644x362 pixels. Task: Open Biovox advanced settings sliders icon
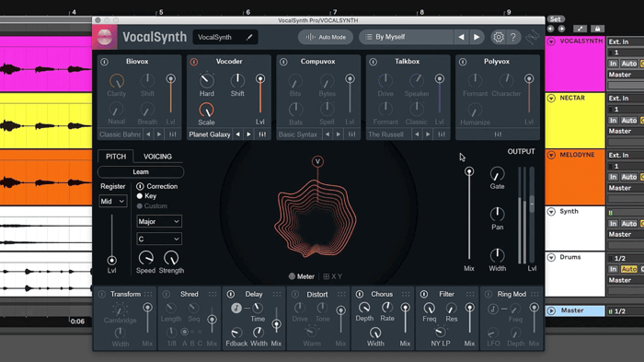(x=173, y=134)
